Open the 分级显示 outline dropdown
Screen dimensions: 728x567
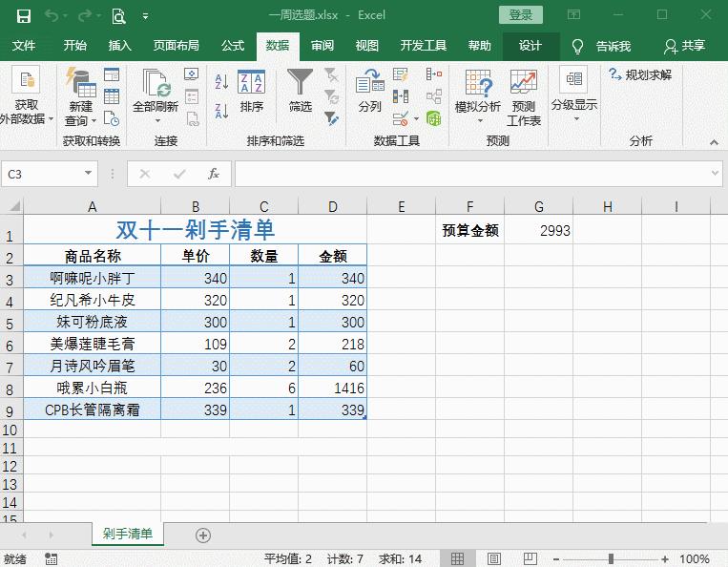pyautogui.click(x=574, y=94)
